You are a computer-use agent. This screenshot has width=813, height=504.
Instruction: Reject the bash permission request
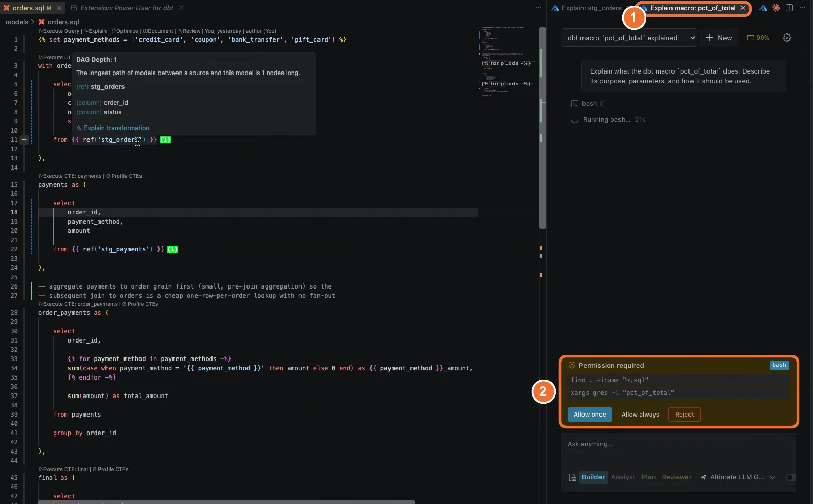coord(684,415)
